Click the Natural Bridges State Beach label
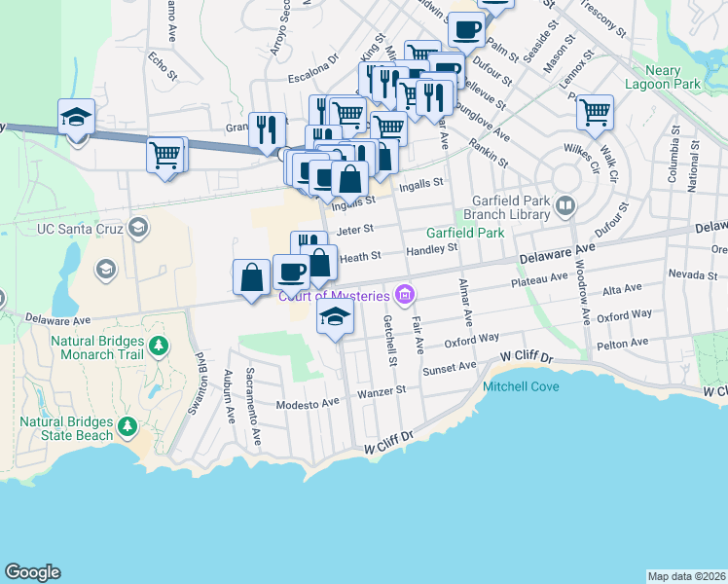Viewport: 728px width, 584px height. [x=66, y=428]
